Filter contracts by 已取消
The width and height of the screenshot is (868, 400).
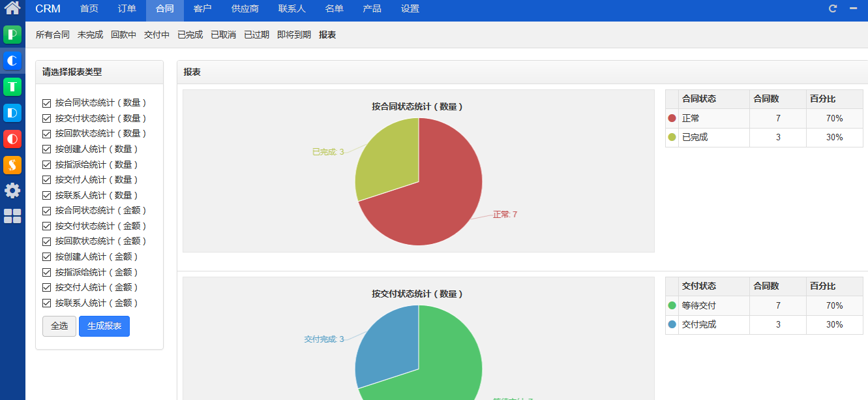[224, 35]
